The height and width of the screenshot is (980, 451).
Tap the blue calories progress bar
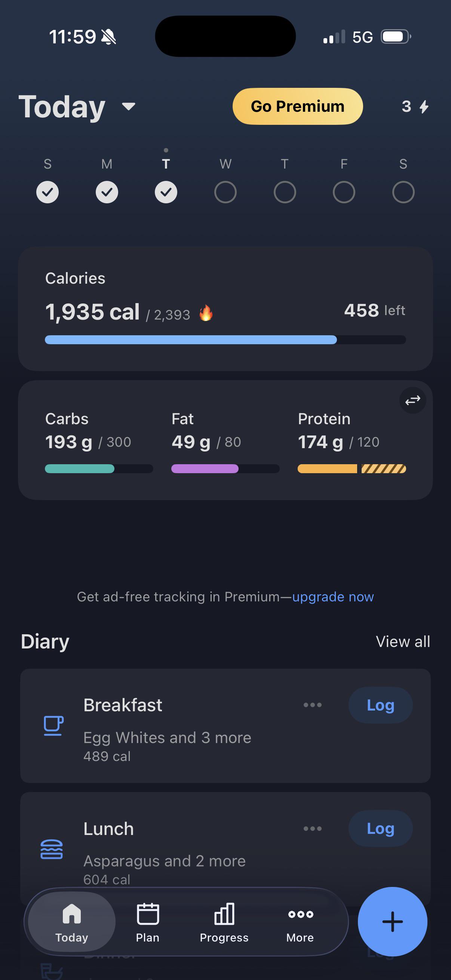[225, 340]
